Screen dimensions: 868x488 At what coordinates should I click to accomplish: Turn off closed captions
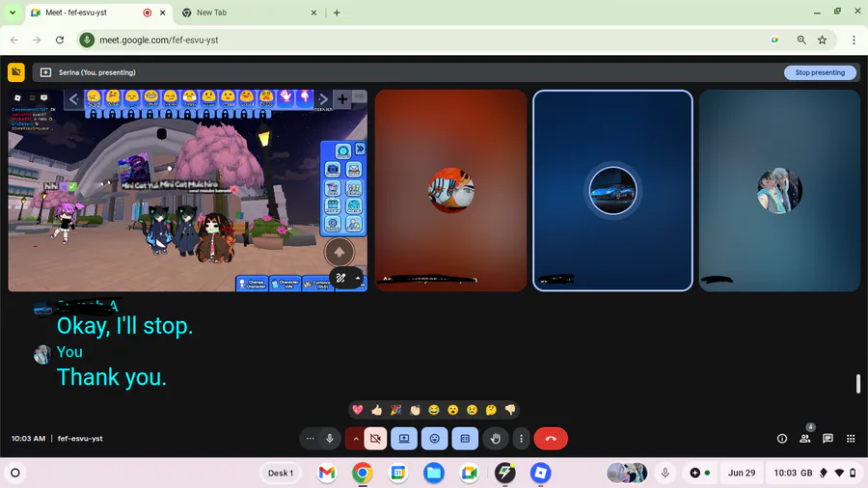465,439
